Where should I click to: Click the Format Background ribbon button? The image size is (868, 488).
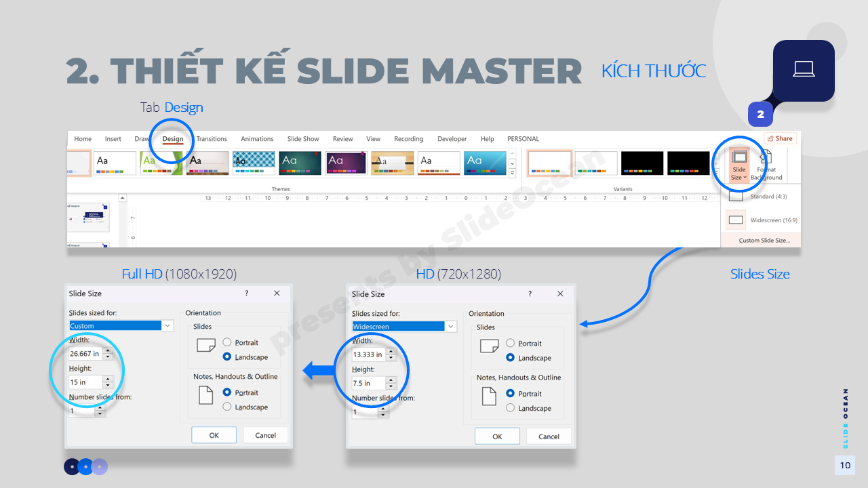766,165
